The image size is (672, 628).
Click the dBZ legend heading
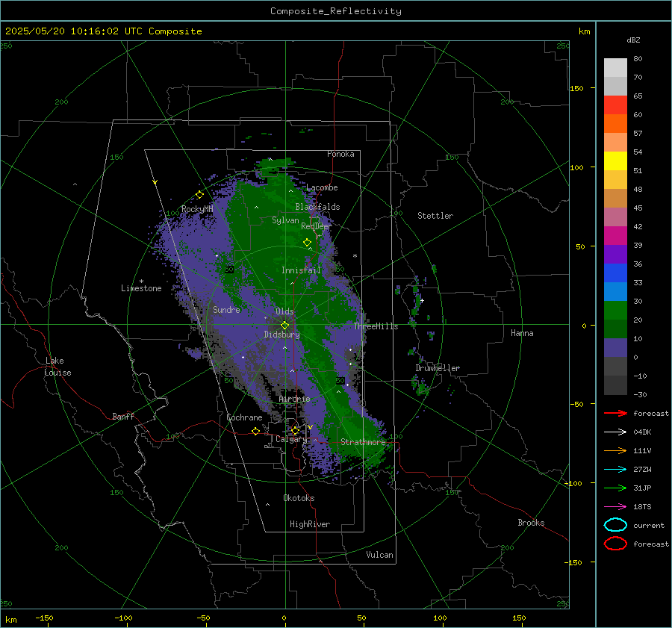tap(633, 40)
